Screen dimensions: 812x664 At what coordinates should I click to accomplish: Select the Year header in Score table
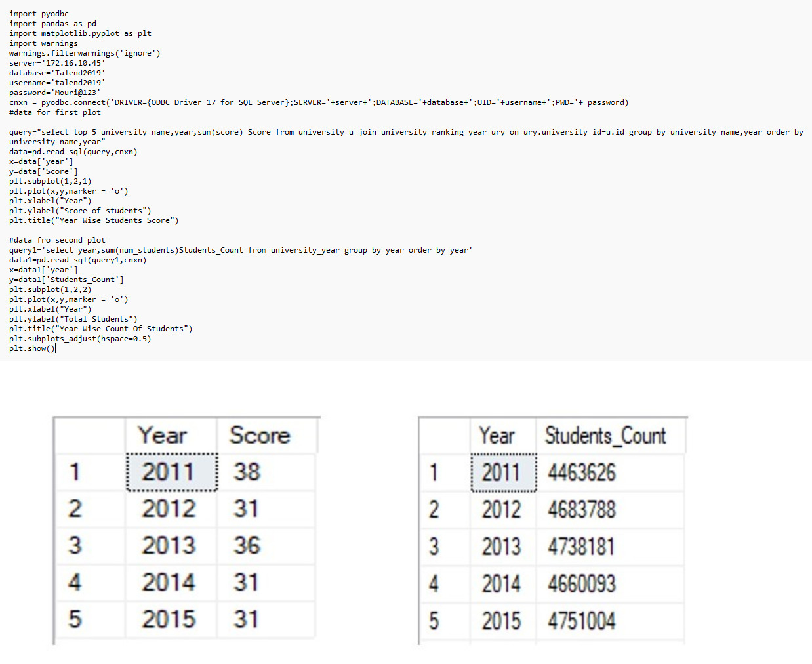click(163, 435)
